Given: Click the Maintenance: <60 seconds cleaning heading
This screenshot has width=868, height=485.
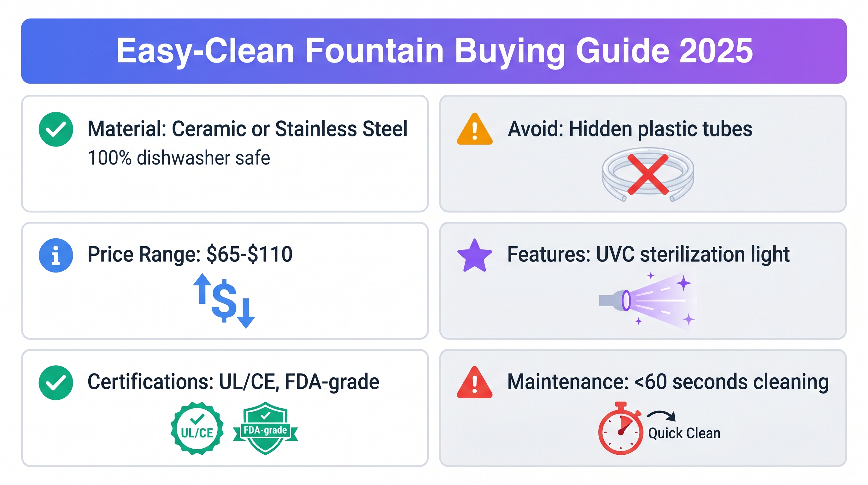Looking at the screenshot, I should coord(668,382).
